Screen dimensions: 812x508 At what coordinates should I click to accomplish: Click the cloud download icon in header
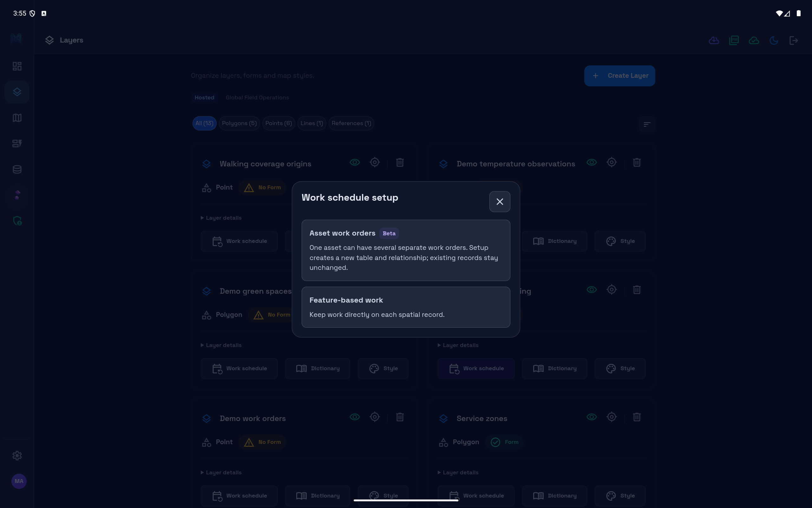point(714,41)
